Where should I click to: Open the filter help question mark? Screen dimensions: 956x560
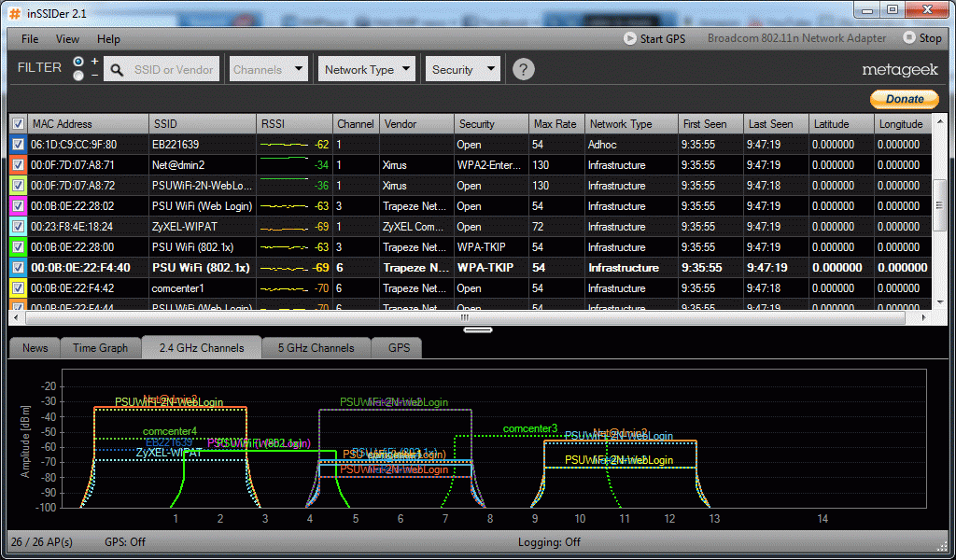tap(523, 69)
